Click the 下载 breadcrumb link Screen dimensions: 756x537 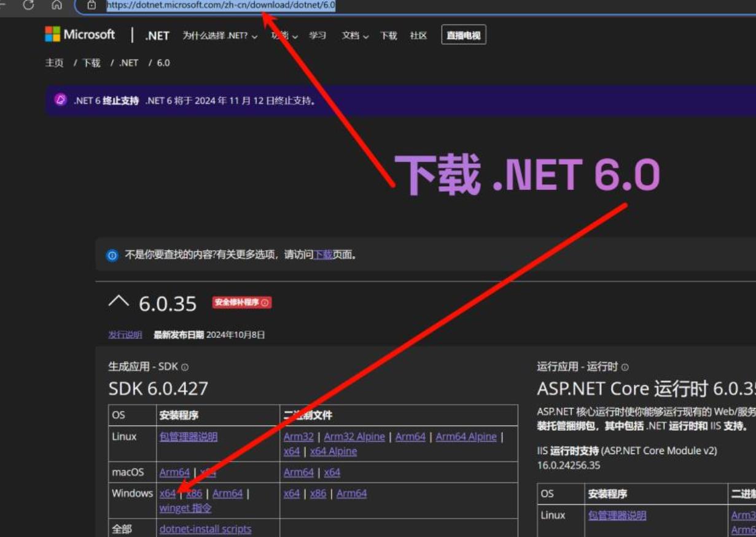[x=92, y=63]
